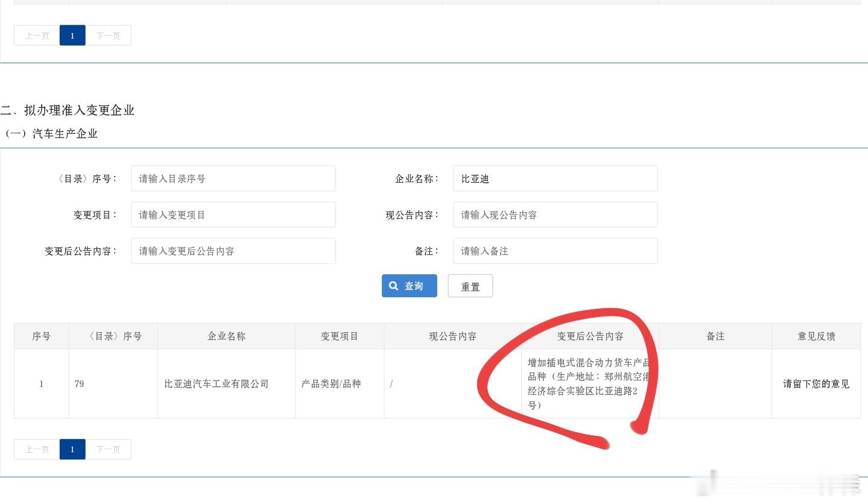This screenshot has height=504, width=868.
Task: Click the (一)汽车生产企业 subheading
Action: pyautogui.click(x=51, y=134)
